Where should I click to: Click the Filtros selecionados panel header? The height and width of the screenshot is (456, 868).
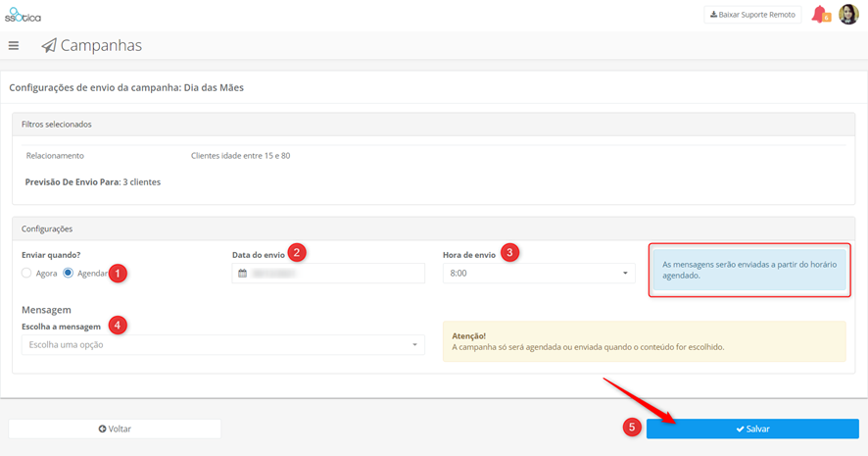433,125
